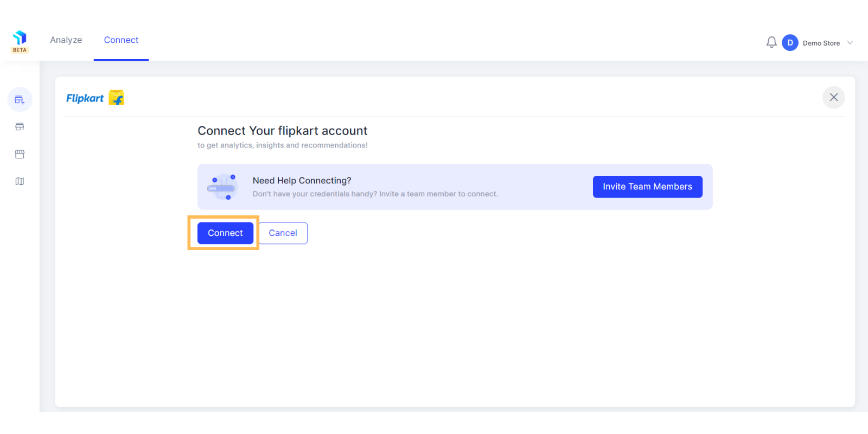The width and height of the screenshot is (868, 434).
Task: Open the notifications bell
Action: (771, 42)
